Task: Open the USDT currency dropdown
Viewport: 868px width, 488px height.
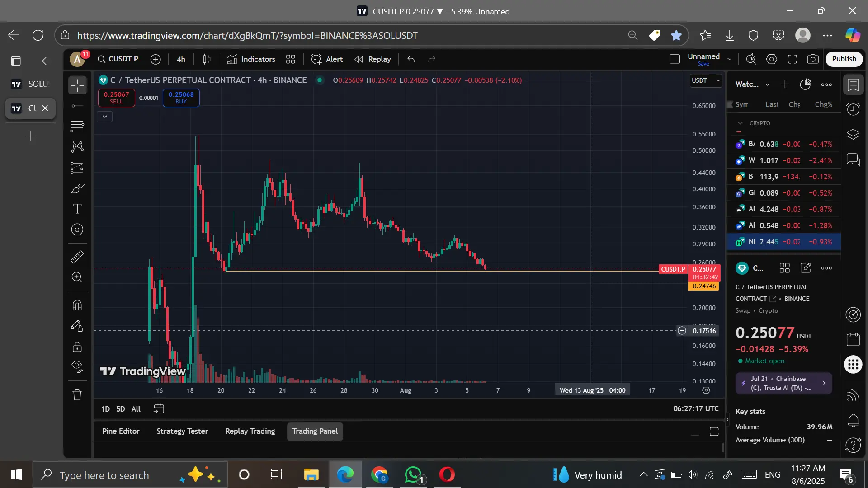Action: [706, 80]
